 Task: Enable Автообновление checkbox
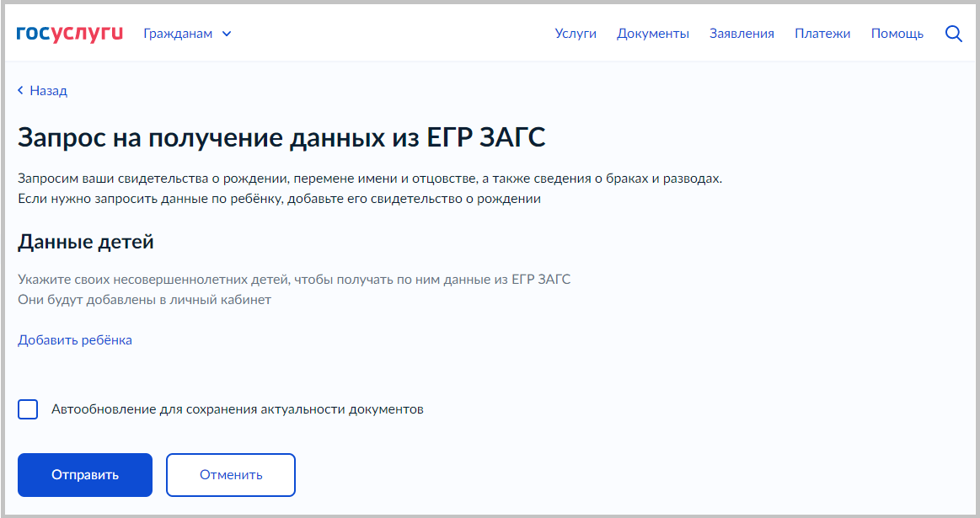[28, 409]
